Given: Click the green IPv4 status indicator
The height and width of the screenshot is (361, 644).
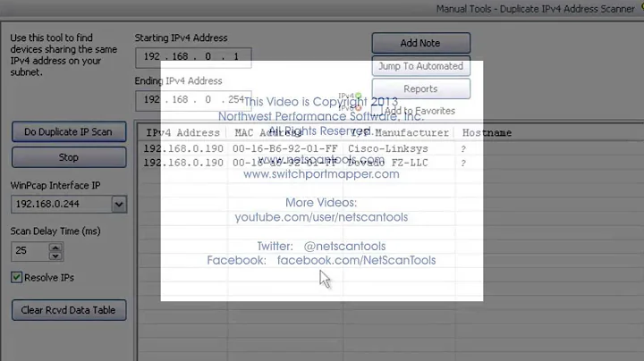Looking at the screenshot, I should click(358, 96).
